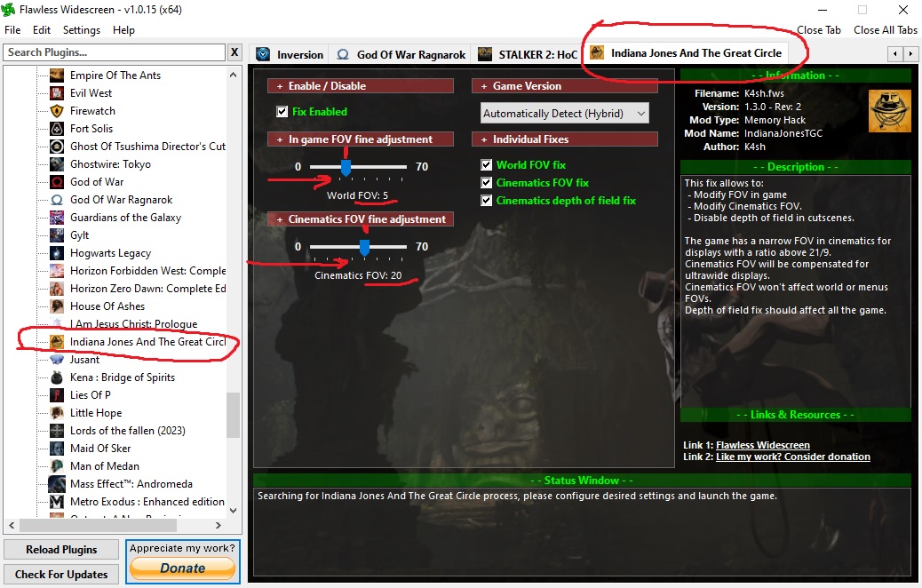Uncheck the World FOV fix checkbox
Image resolution: width=922 pixels, height=588 pixels.
click(x=486, y=164)
